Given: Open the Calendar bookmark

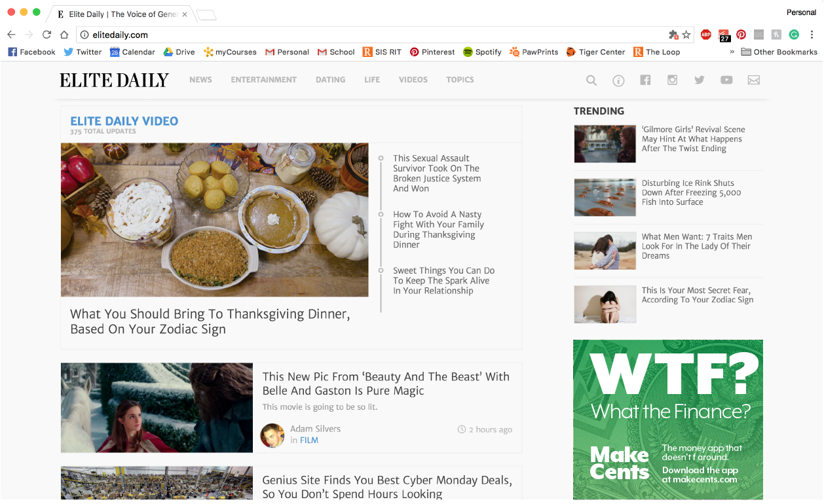Looking at the screenshot, I should [132, 52].
